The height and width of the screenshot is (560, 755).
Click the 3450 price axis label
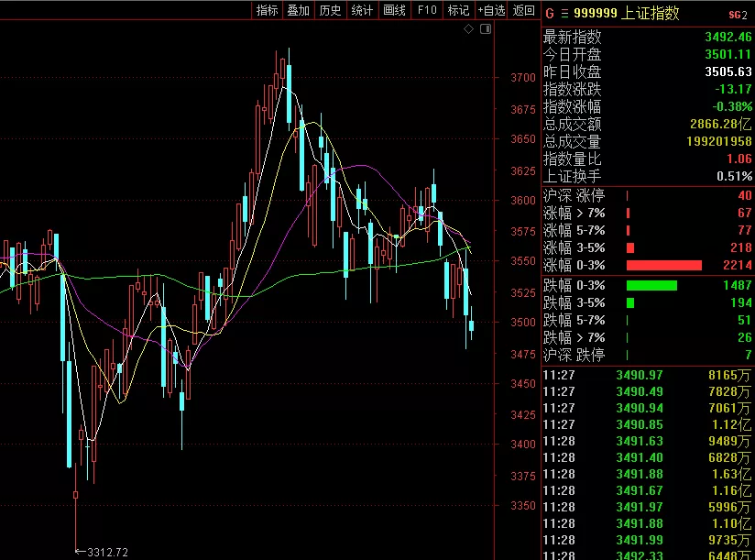[x=523, y=384]
